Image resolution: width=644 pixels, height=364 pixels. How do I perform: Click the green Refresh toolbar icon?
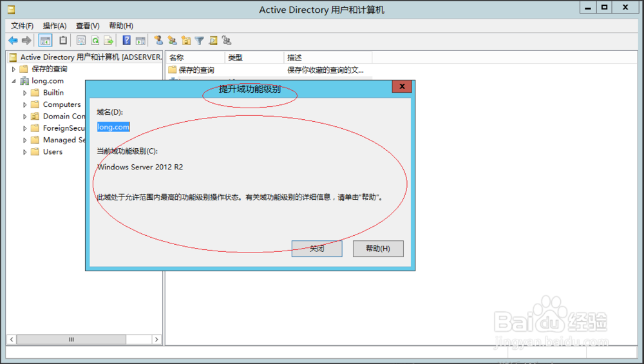point(95,40)
